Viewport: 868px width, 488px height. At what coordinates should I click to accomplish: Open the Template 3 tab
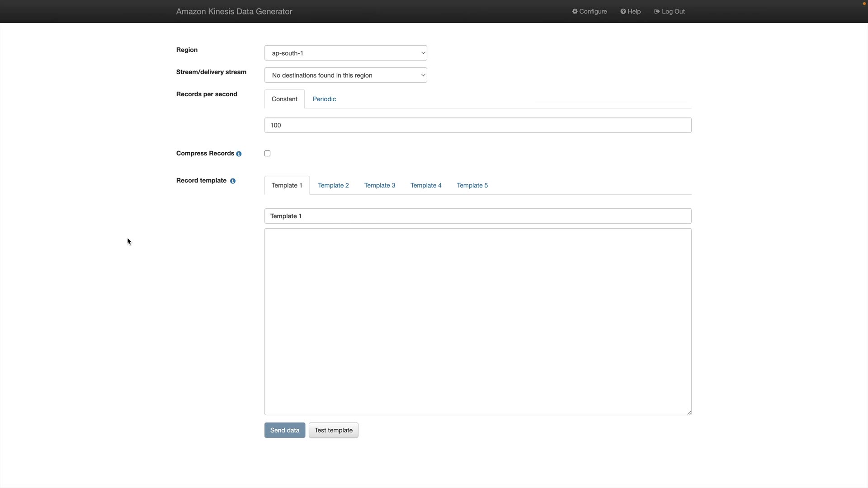click(380, 186)
